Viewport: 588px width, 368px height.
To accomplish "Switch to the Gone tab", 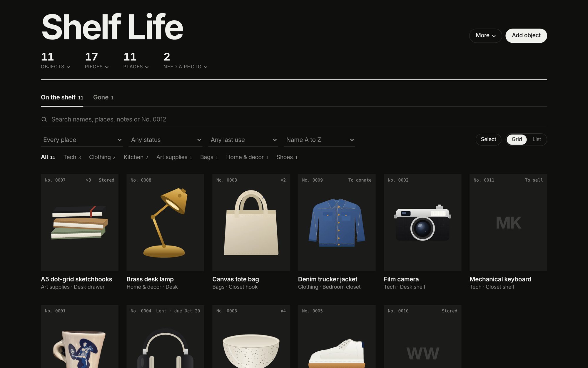I will 103,97.
